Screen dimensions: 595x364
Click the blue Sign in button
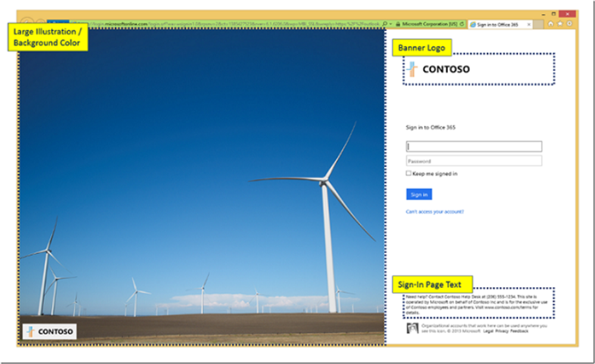tap(419, 194)
